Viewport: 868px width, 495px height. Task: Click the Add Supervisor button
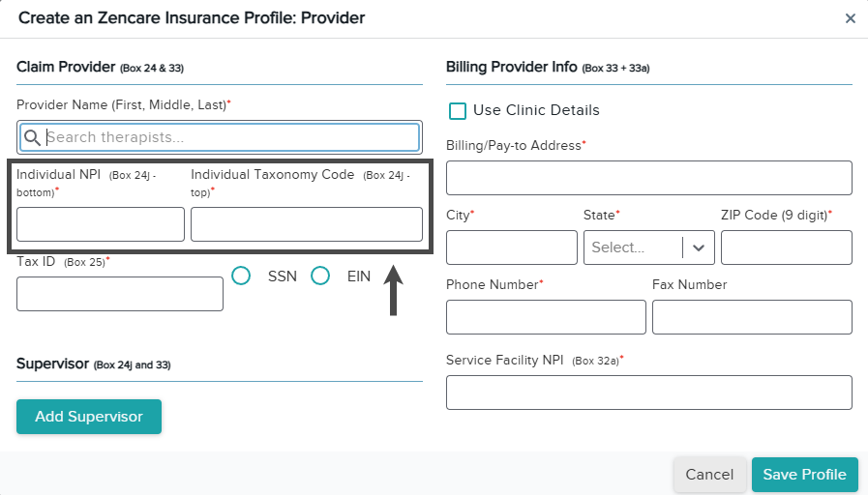89,417
